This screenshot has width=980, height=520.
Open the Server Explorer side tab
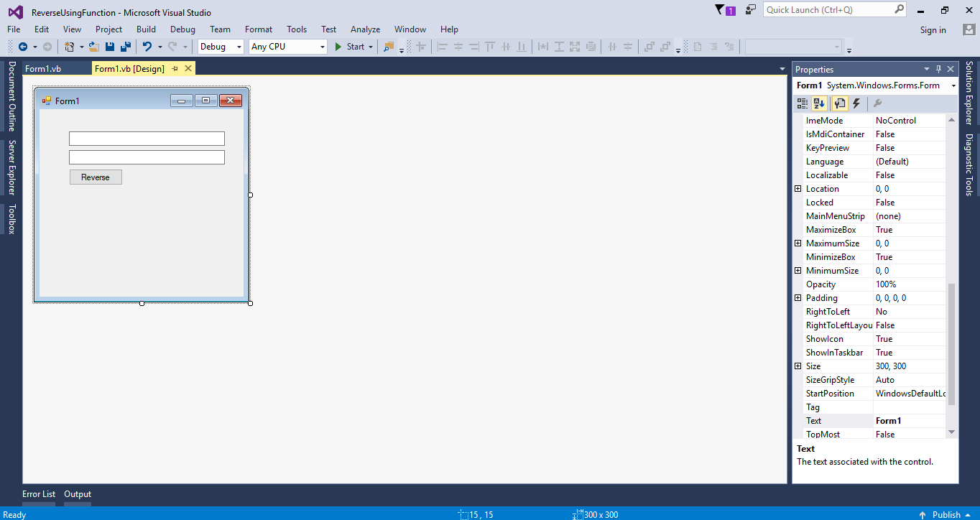click(11, 167)
